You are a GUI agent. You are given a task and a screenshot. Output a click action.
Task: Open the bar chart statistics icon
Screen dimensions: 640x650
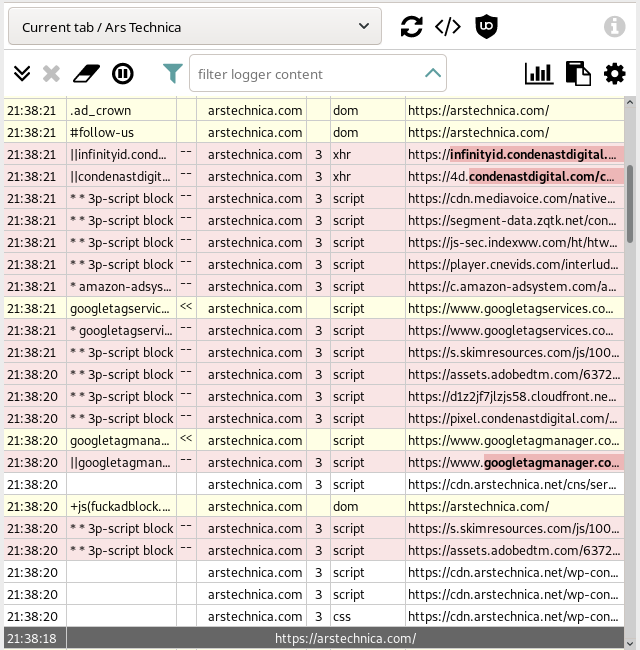point(539,74)
